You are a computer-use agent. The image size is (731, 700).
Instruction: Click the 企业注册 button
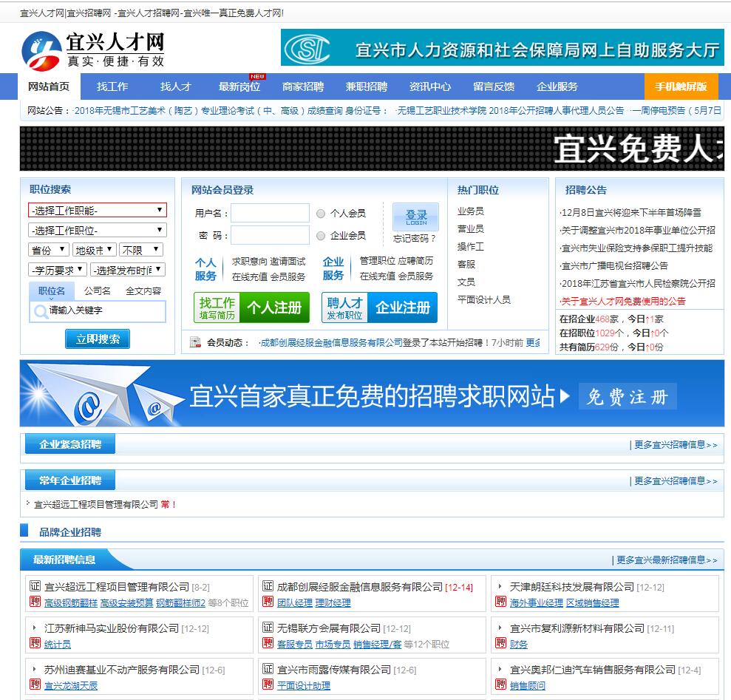tap(379, 307)
